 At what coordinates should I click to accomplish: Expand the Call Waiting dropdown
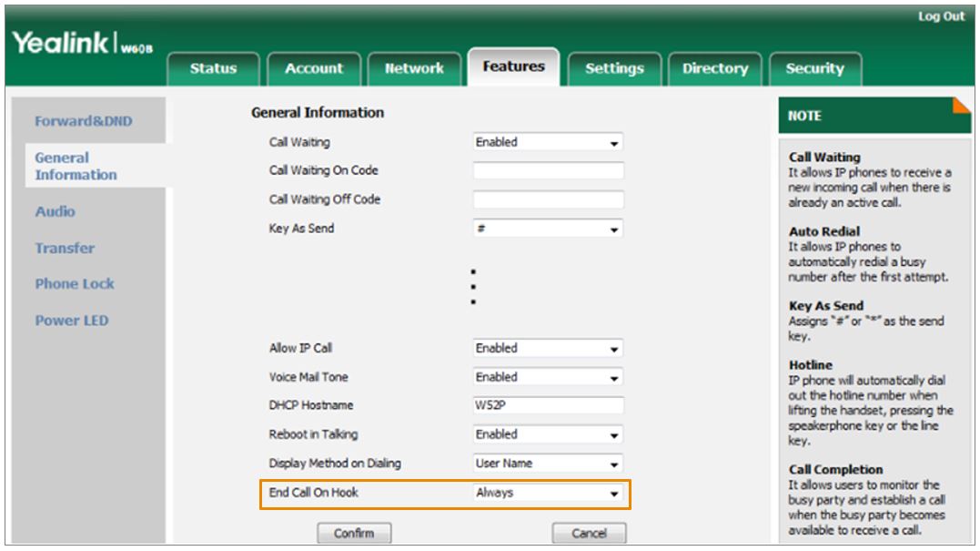coord(548,143)
